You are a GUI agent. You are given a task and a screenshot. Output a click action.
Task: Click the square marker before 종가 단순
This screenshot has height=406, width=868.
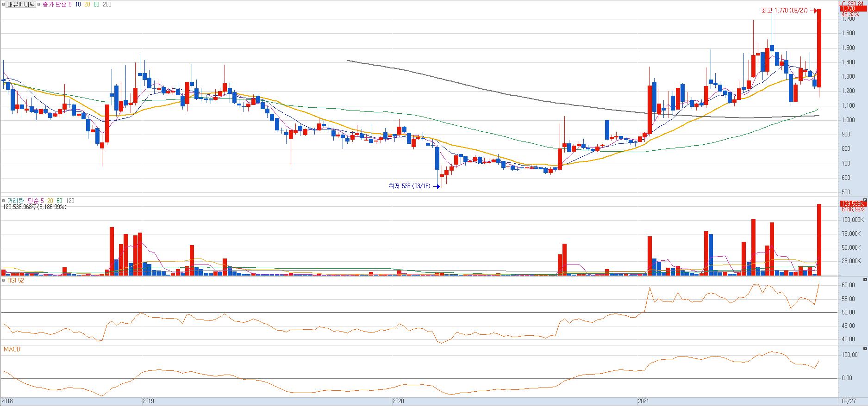[38, 4]
